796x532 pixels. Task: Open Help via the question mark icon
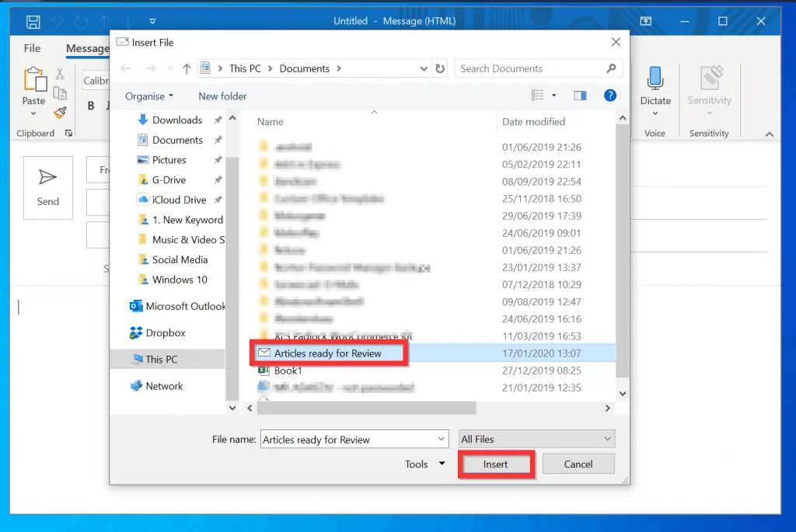coord(610,96)
